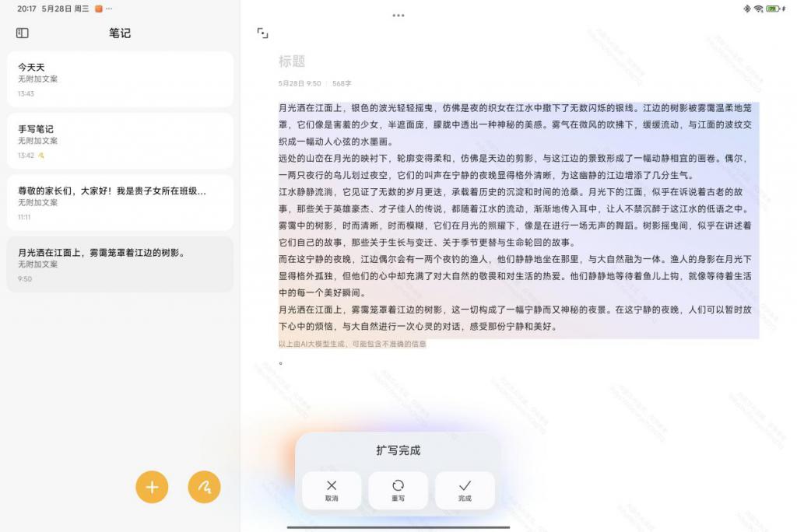
Task: Tap the home gesture bar at bottom
Action: [398, 527]
